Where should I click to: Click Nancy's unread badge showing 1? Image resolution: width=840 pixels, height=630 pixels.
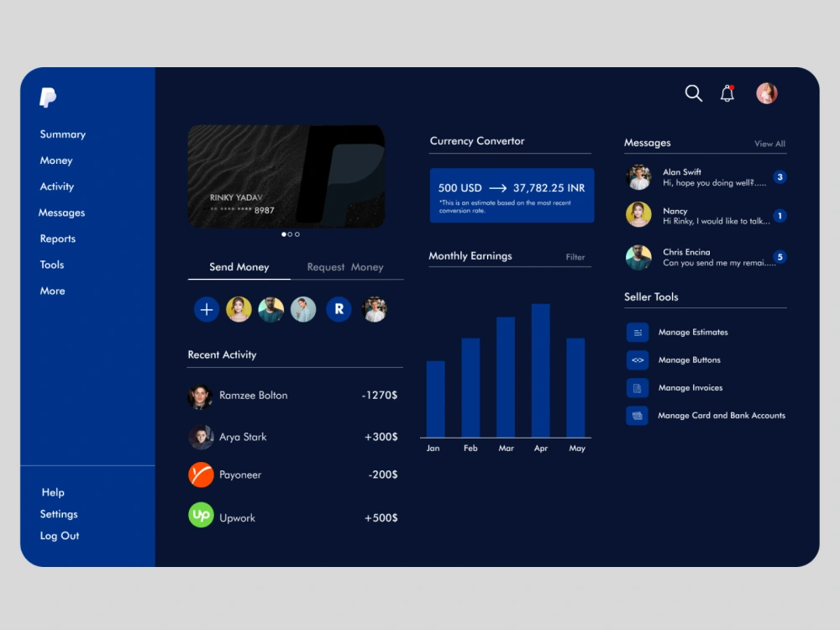780,216
